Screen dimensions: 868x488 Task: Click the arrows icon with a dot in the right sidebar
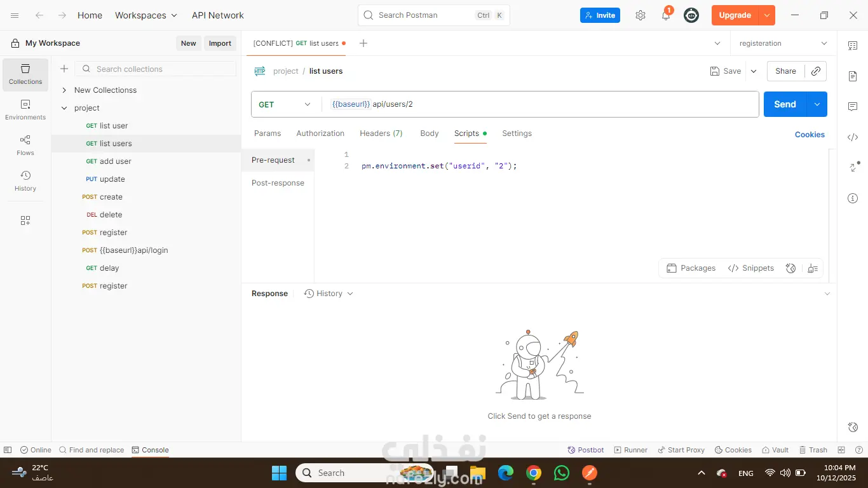coord(853,168)
